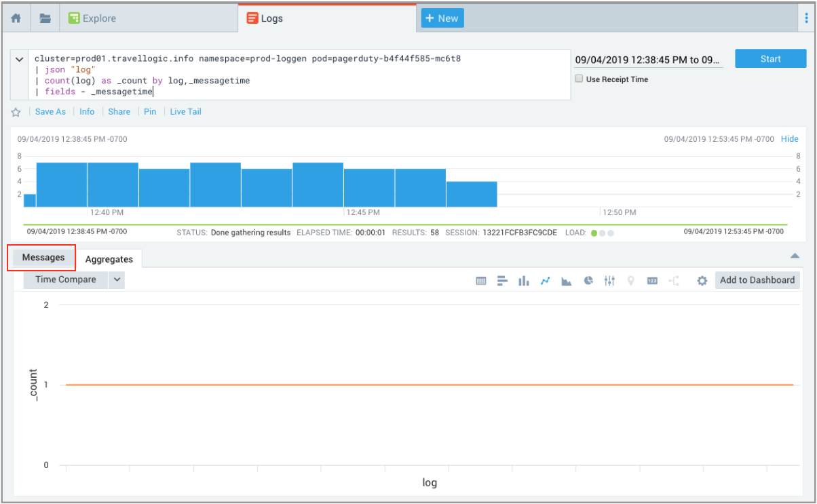The image size is (817, 504).
Task: Collapse results panel with up arrow
Action: pyautogui.click(x=795, y=256)
